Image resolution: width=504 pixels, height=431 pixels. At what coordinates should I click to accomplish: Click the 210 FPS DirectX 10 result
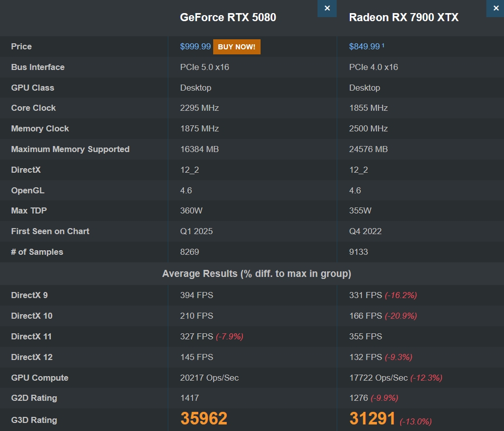point(197,316)
